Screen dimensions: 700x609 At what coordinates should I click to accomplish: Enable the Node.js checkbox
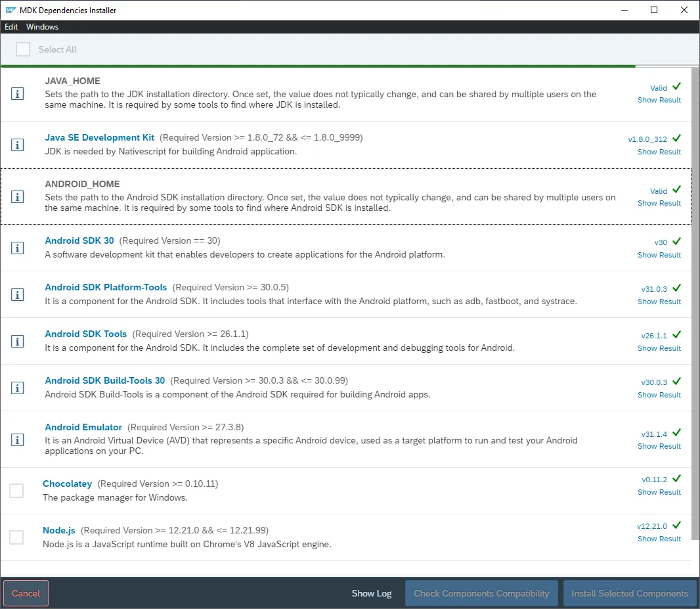[16, 537]
